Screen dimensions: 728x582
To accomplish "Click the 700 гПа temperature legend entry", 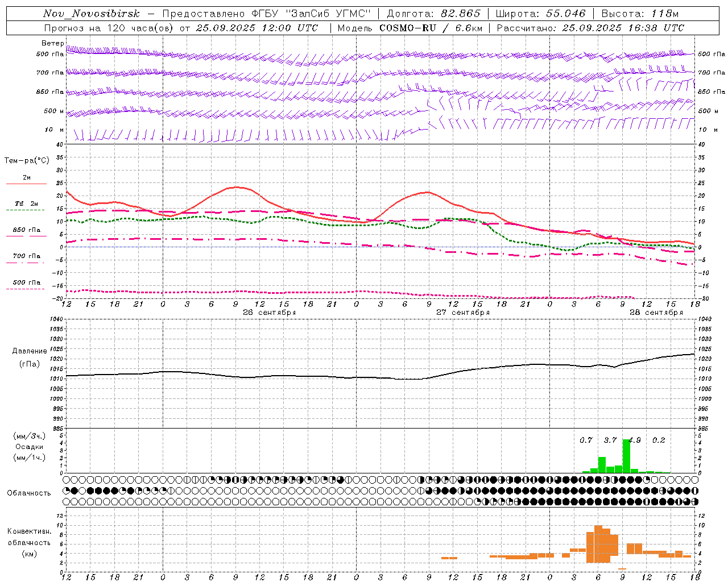I will coord(26,256).
